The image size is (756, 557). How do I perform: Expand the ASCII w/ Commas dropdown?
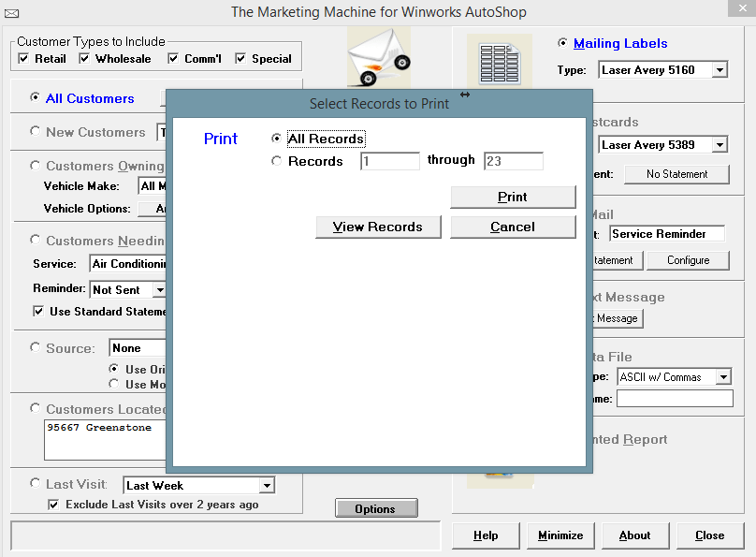click(723, 377)
